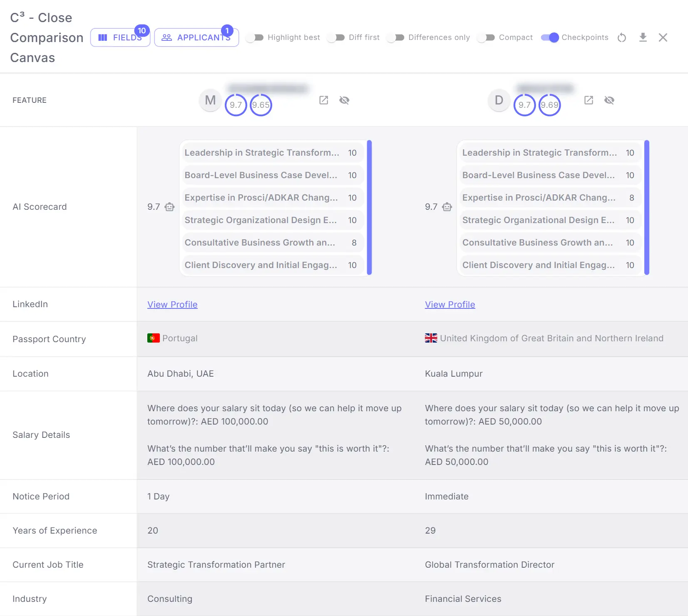This screenshot has width=688, height=616.
Task: Download the comparison canvas
Action: [643, 37]
